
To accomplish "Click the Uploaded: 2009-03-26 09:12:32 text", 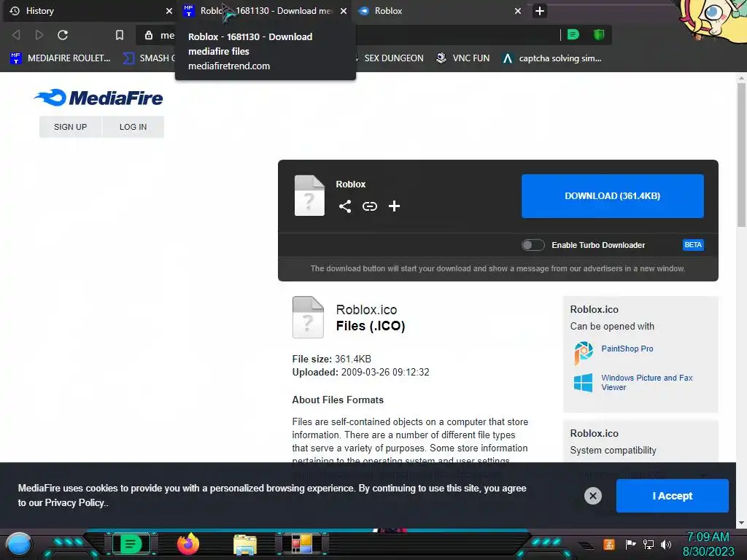I will 360,373.
